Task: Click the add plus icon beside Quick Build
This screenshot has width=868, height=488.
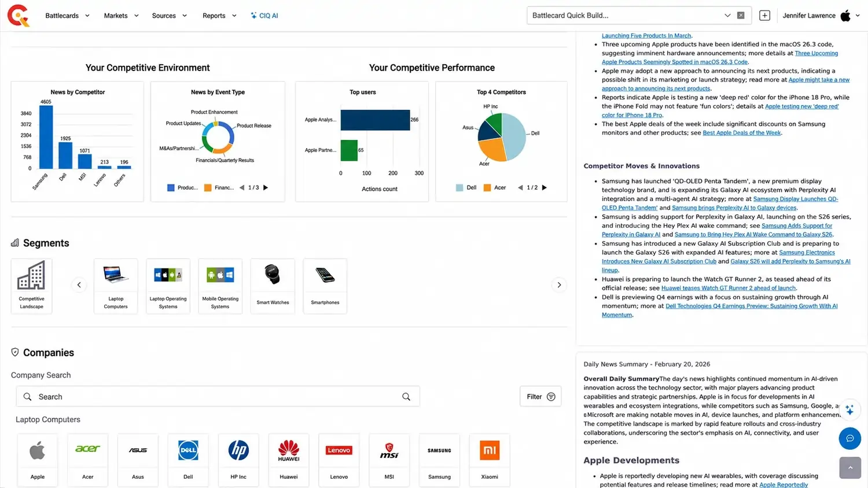Action: click(764, 16)
